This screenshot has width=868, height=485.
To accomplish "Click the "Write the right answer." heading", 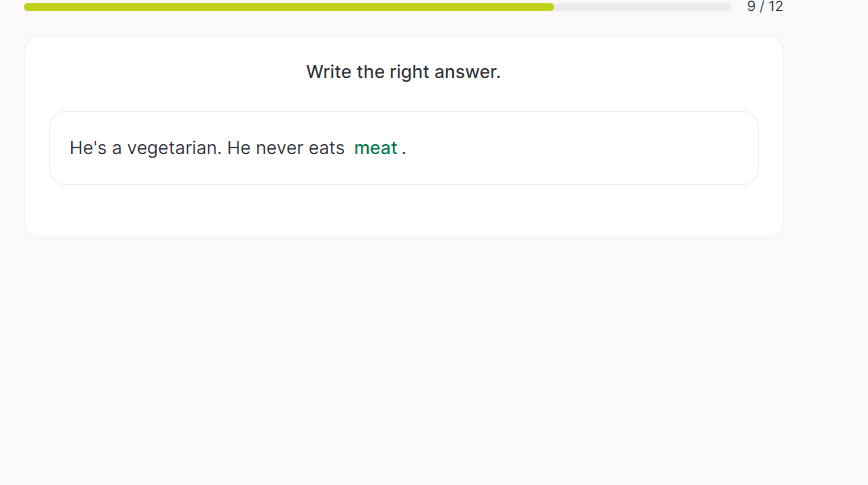I will 403,72.
